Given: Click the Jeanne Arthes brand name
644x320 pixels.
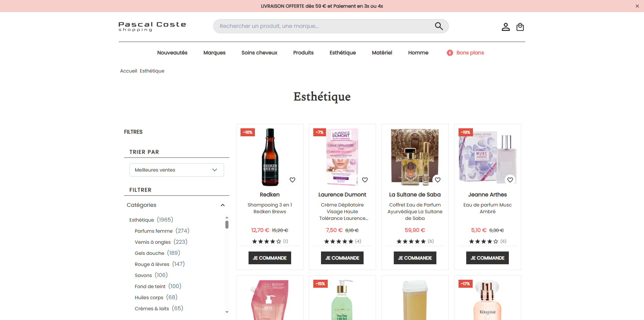Looking at the screenshot, I should click(x=487, y=195).
